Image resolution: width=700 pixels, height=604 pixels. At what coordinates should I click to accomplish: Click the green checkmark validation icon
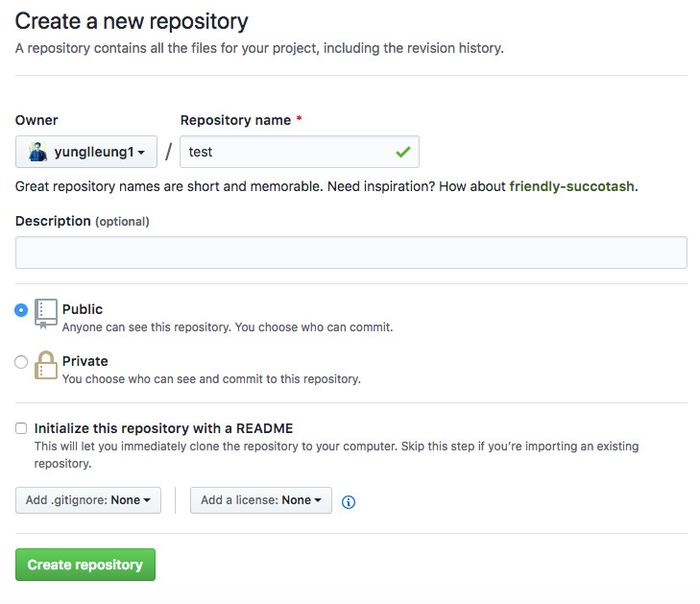coord(402,152)
